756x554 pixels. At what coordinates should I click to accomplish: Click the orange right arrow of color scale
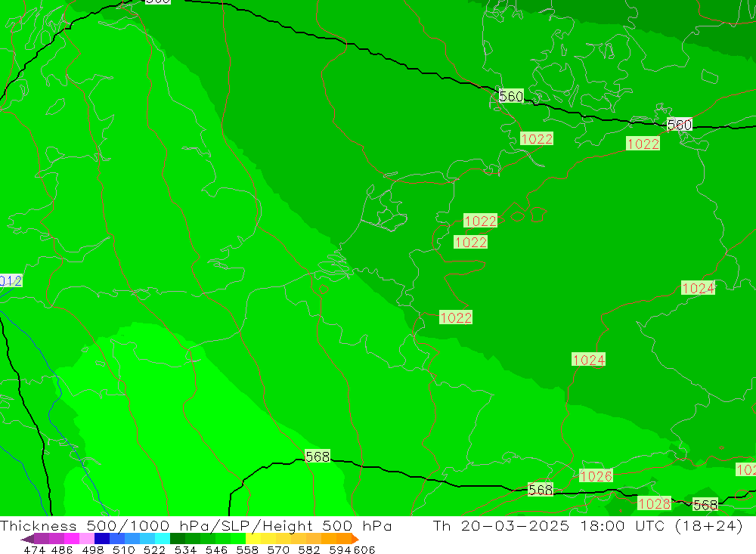point(355,539)
